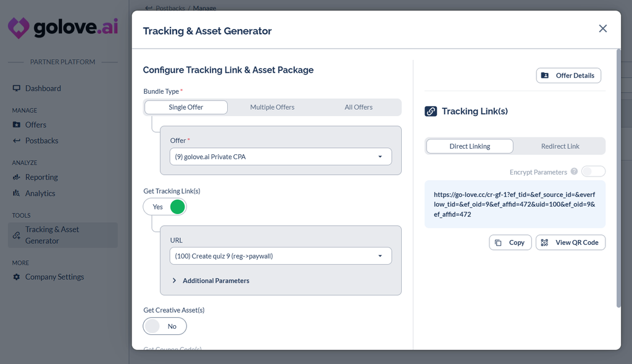Click the Analytics icon in the sidebar
632x364 pixels.
(17, 193)
